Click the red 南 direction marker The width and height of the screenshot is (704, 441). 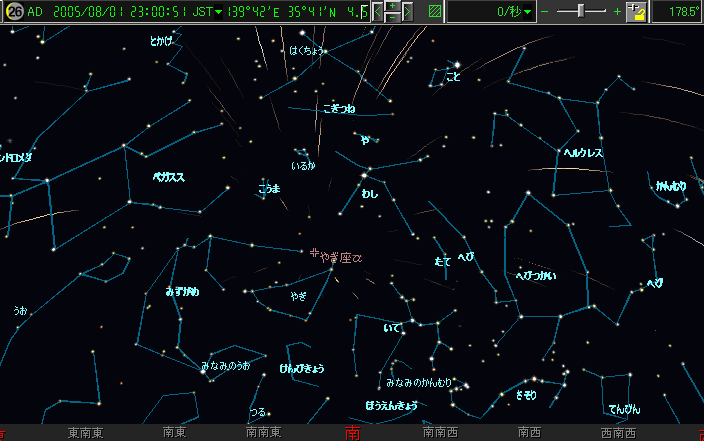[352, 434]
